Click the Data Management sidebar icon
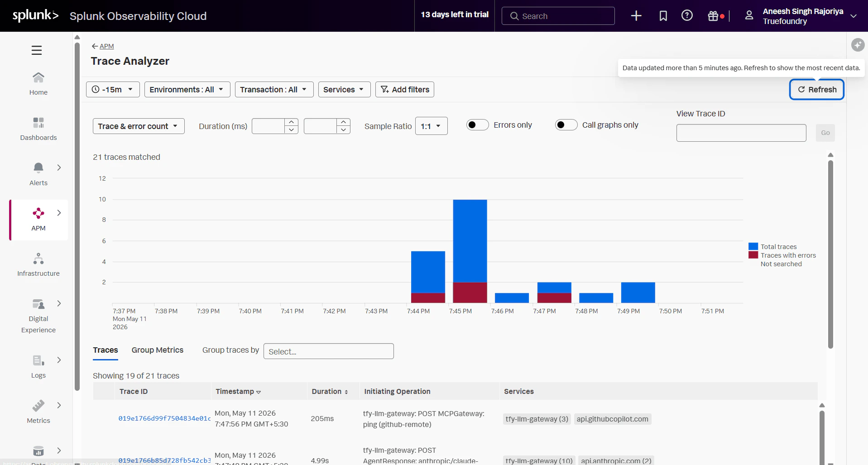Image resolution: width=868 pixels, height=465 pixels. (38, 451)
